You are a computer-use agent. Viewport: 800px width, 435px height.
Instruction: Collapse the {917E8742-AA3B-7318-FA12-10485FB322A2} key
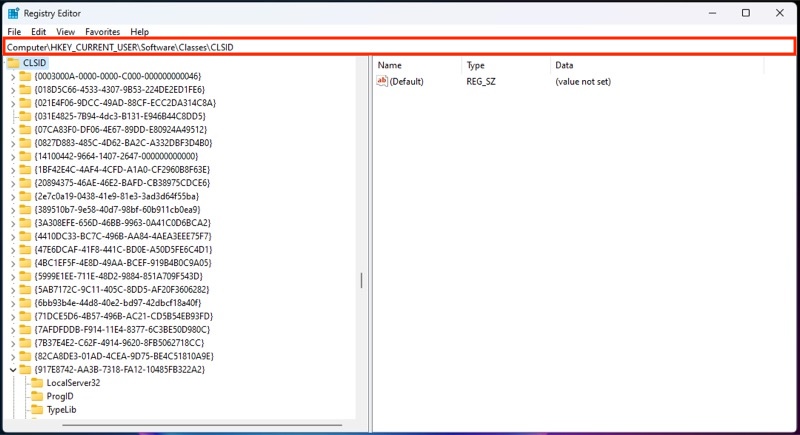[x=13, y=370]
